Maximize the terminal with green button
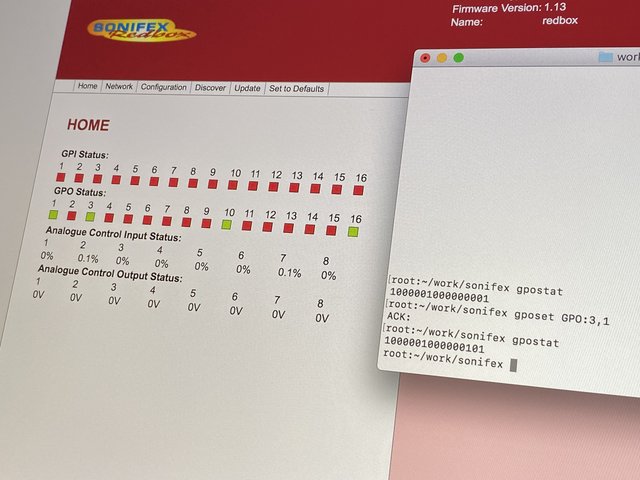 458,58
